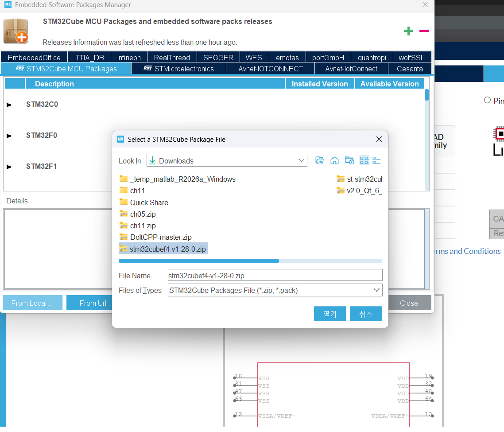Expand the STM32C0 tree row

tap(9, 105)
